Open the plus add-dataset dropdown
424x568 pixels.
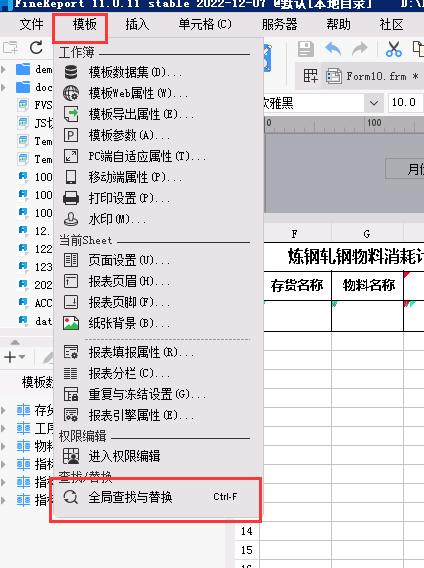tap(14, 357)
